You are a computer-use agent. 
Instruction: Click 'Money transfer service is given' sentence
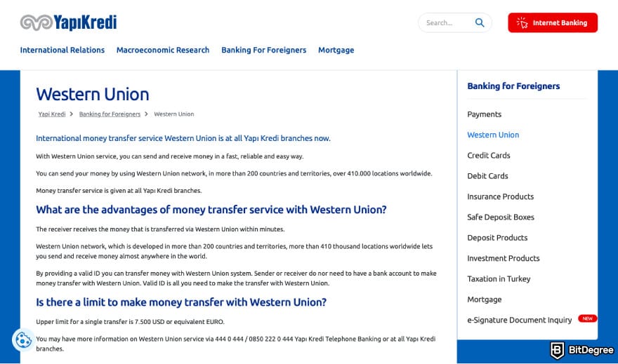[119, 191]
